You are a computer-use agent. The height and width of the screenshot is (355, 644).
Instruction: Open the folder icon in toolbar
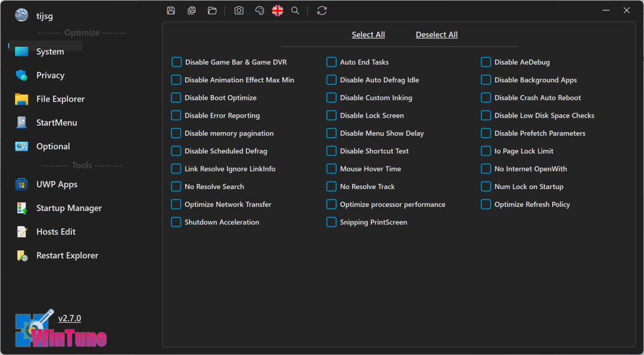tap(212, 11)
